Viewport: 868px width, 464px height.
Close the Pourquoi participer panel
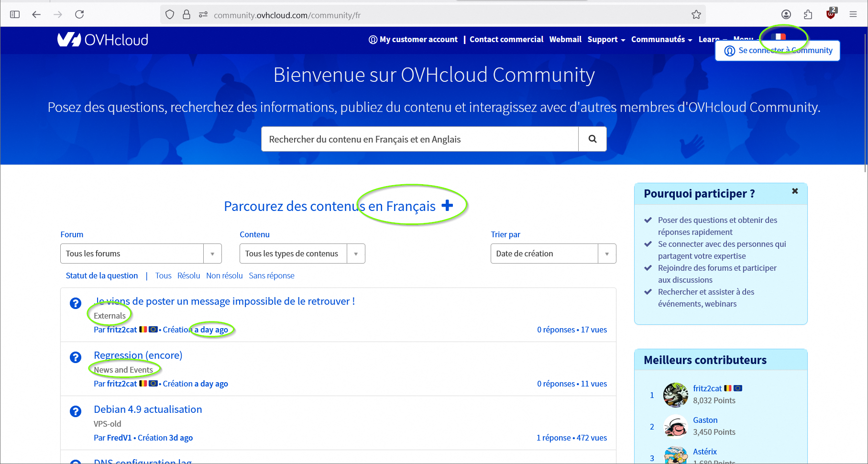(x=795, y=191)
